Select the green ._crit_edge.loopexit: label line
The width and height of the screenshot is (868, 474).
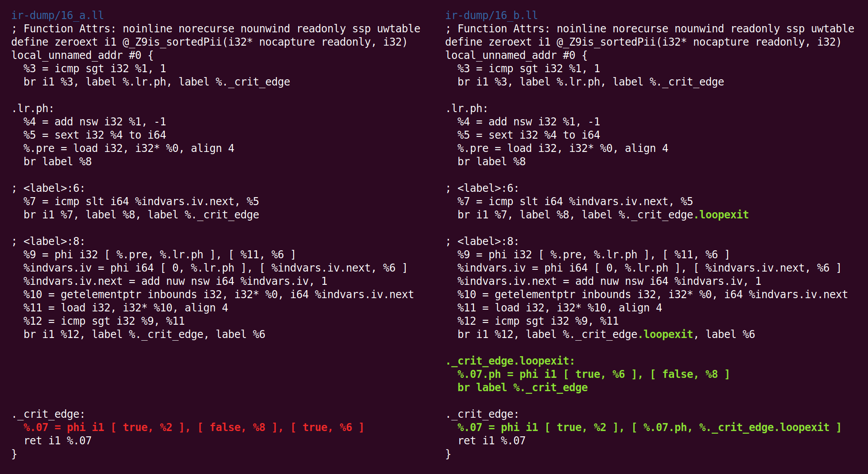click(510, 361)
